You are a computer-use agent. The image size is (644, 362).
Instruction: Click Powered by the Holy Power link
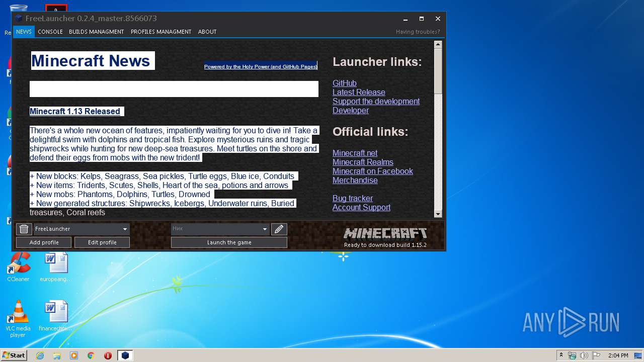(261, 66)
